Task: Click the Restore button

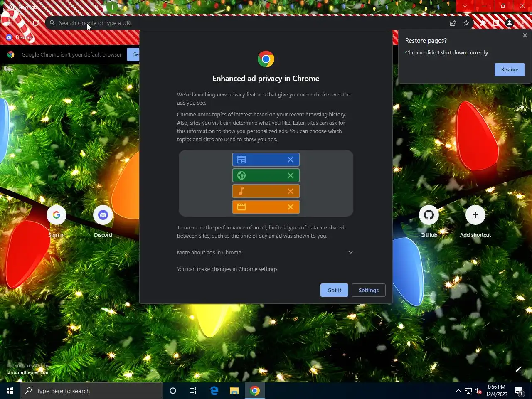Action: [510, 70]
